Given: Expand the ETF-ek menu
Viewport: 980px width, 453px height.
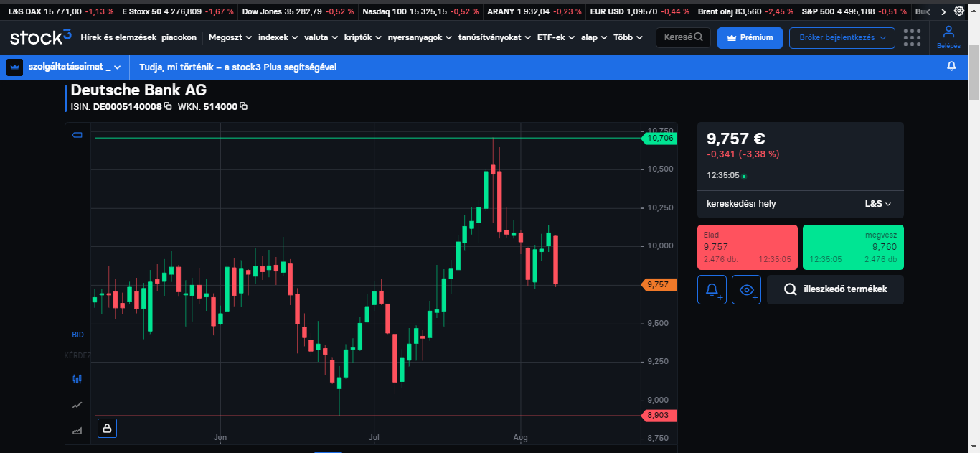Looking at the screenshot, I should 556,37.
